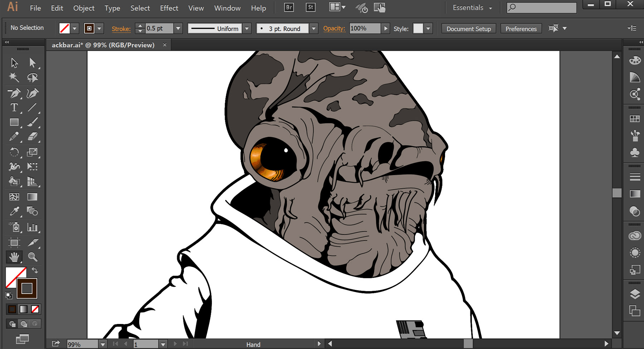The width and height of the screenshot is (644, 349).
Task: Select the Pencil tool
Action: point(14,137)
